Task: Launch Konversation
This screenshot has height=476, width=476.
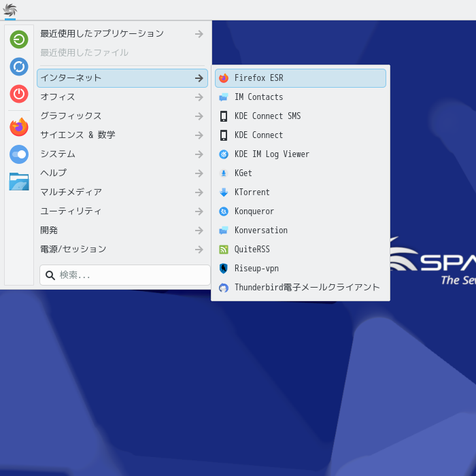Action: pos(301,231)
